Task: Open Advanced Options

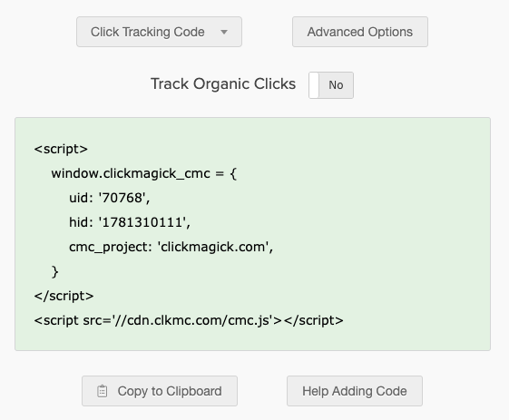Action: click(x=360, y=32)
